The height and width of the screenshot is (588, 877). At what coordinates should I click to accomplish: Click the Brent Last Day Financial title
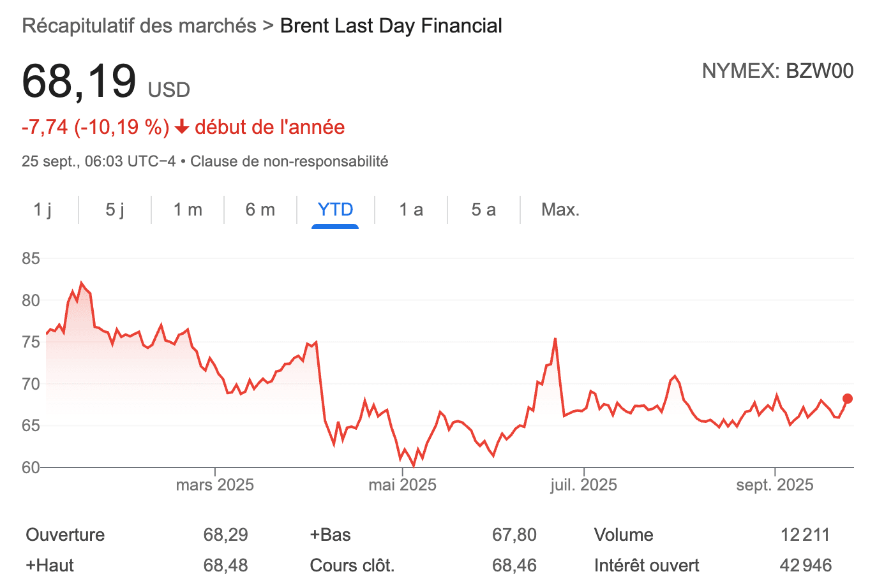coord(391,26)
